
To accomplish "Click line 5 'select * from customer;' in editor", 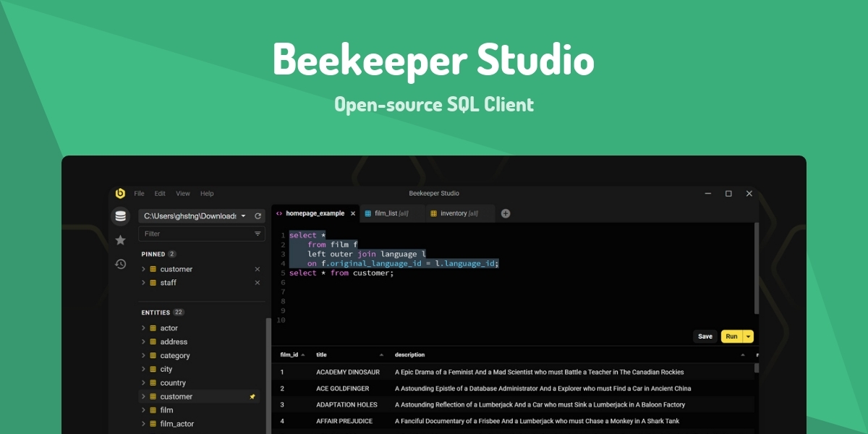I will (341, 273).
